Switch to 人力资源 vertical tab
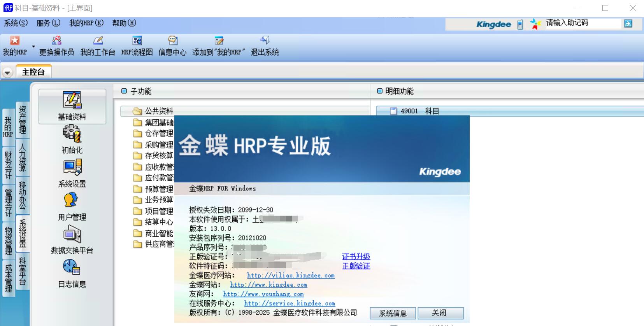The image size is (644, 326). [23, 157]
